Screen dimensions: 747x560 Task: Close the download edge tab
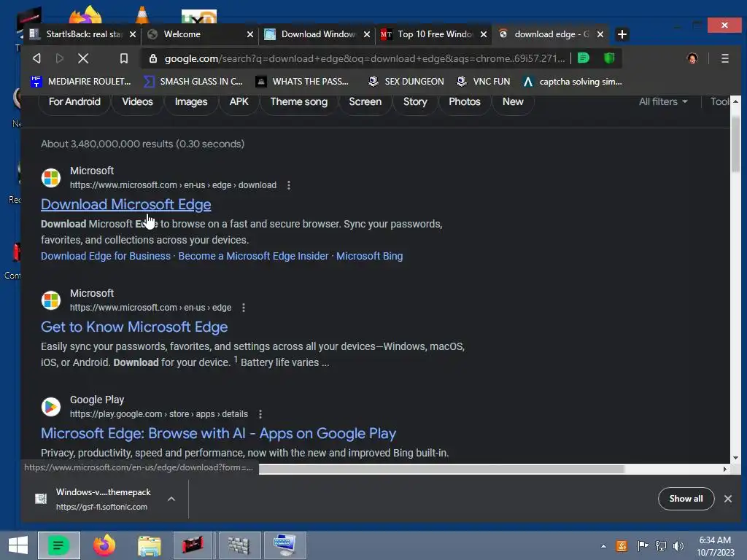[x=600, y=34]
